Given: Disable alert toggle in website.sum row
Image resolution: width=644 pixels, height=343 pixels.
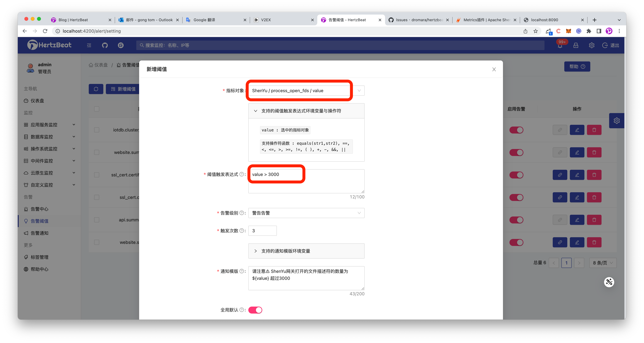Looking at the screenshot, I should (x=516, y=152).
